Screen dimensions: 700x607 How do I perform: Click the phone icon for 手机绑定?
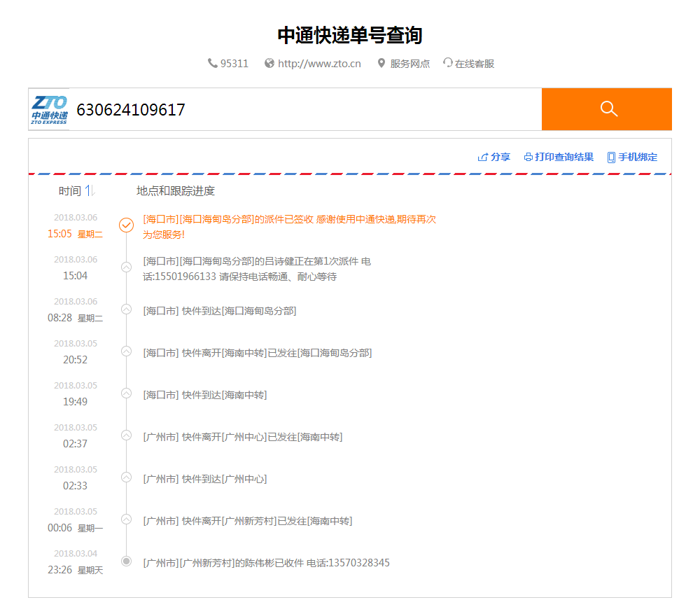[x=612, y=158]
